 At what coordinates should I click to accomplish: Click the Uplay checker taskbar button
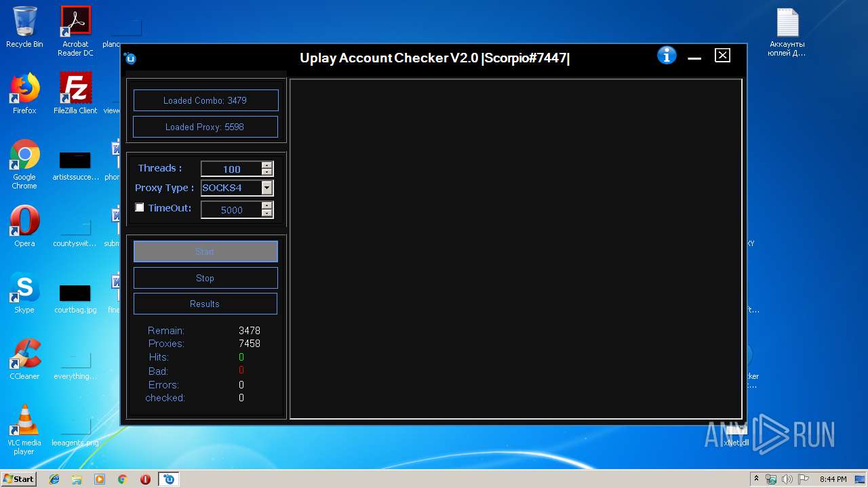click(x=169, y=479)
